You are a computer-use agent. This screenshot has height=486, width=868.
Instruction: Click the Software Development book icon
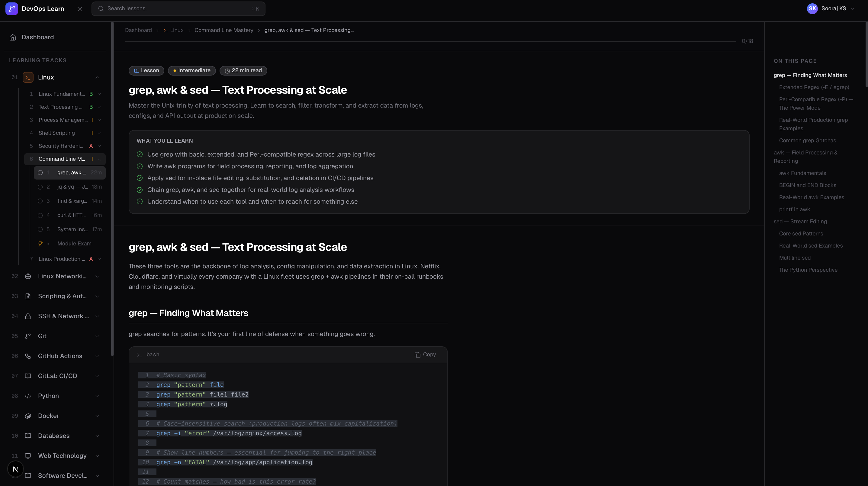[x=28, y=475]
